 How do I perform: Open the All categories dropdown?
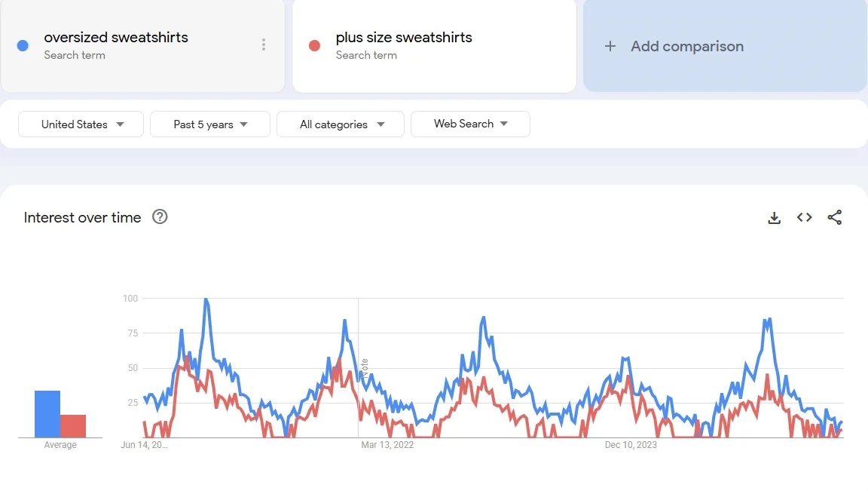coord(340,124)
